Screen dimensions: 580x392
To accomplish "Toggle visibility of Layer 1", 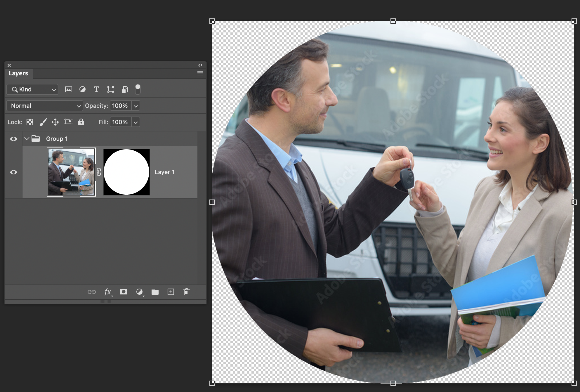I will 13,172.
